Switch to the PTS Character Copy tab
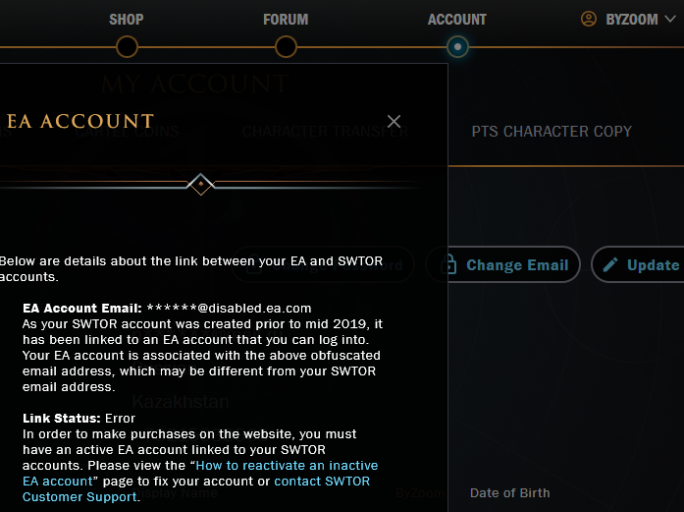Image resolution: width=684 pixels, height=512 pixels. (x=552, y=131)
